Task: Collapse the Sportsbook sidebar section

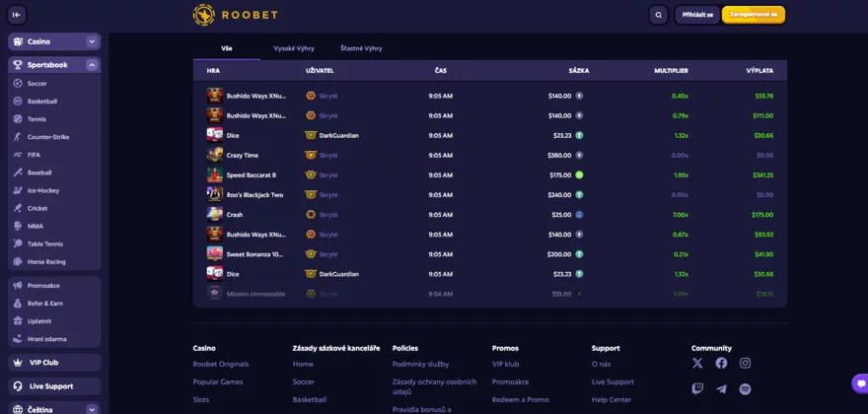Action: [x=92, y=65]
